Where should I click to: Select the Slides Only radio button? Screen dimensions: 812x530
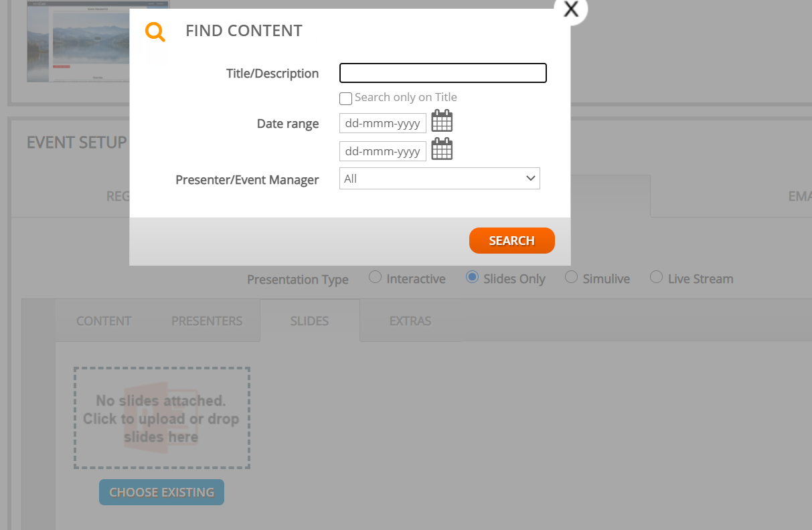click(x=472, y=277)
